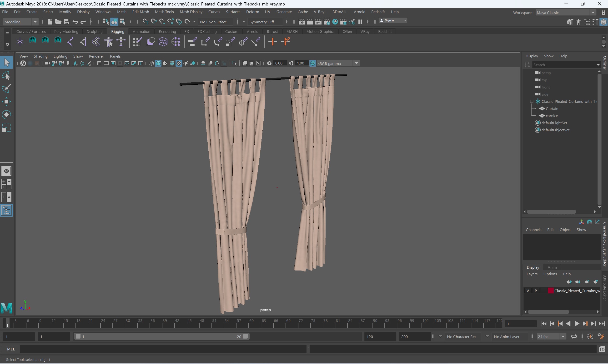Open the Outliner search options arrow
This screenshot has width=608, height=364.
pyautogui.click(x=598, y=65)
